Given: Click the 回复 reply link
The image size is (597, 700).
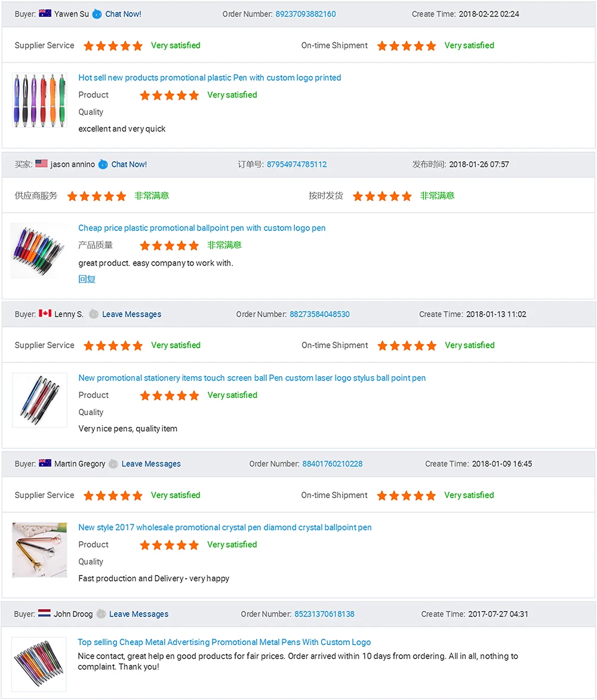Looking at the screenshot, I should tap(87, 278).
